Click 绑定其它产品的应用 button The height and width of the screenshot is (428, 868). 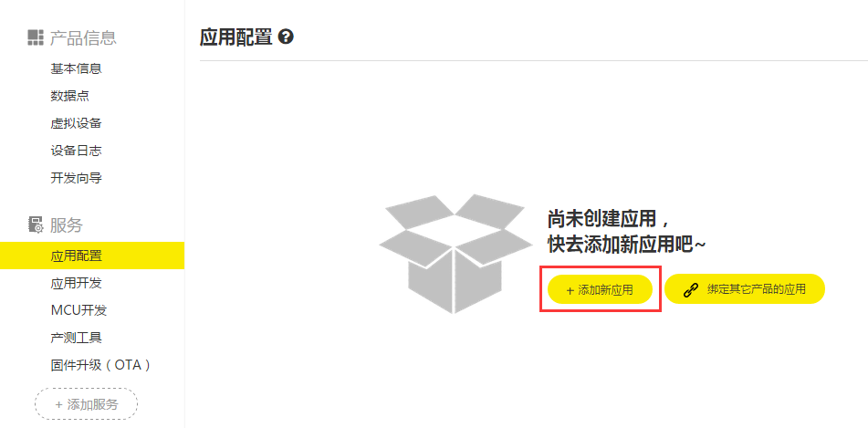coord(745,289)
